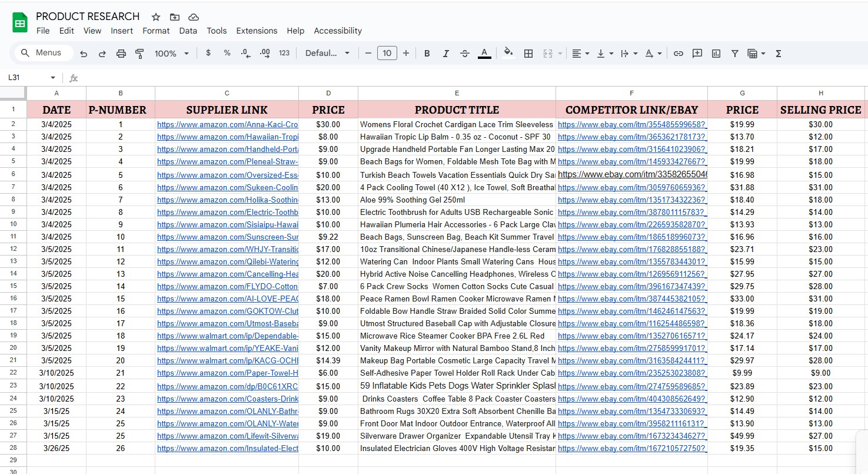The height and width of the screenshot is (474, 868).
Task: Toggle italic formatting
Action: click(446, 54)
